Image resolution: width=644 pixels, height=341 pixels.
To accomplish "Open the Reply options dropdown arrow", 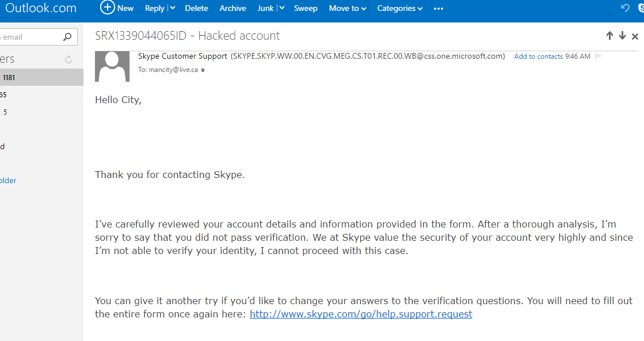I will tap(172, 8).
